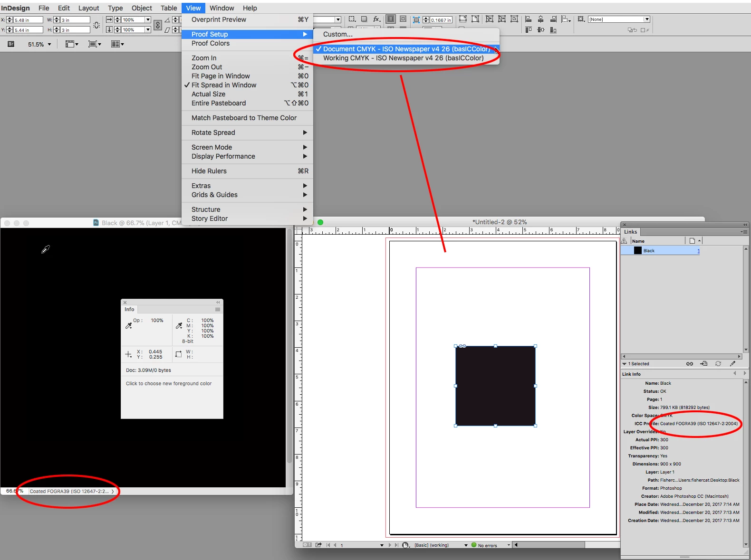This screenshot has height=560, width=751.
Task: Click the Update Link icon in the Links panel
Action: (x=718, y=364)
